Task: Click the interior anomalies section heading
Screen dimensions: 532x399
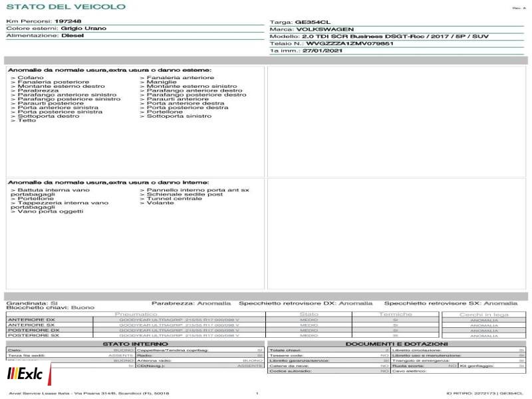Action: pos(108,182)
